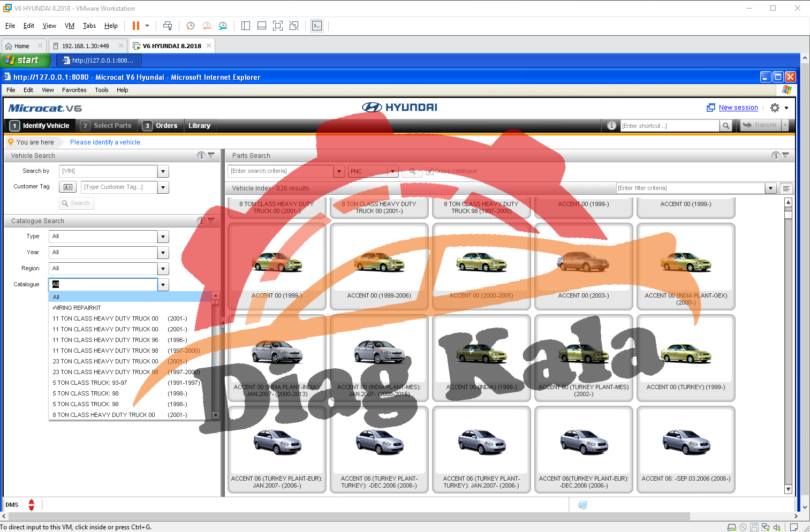This screenshot has height=532, width=810.
Task: Close the V6 HYUNDAI 8.2018 tab
Action: pyautogui.click(x=209, y=45)
